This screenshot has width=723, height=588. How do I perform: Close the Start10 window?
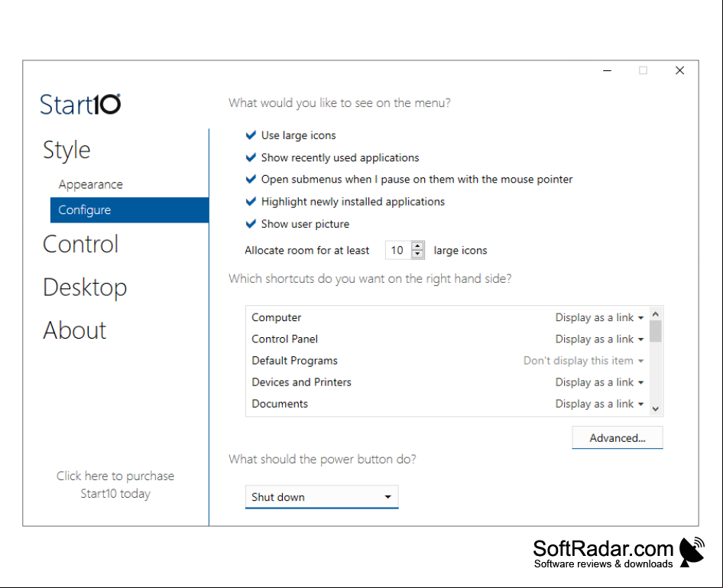click(679, 70)
